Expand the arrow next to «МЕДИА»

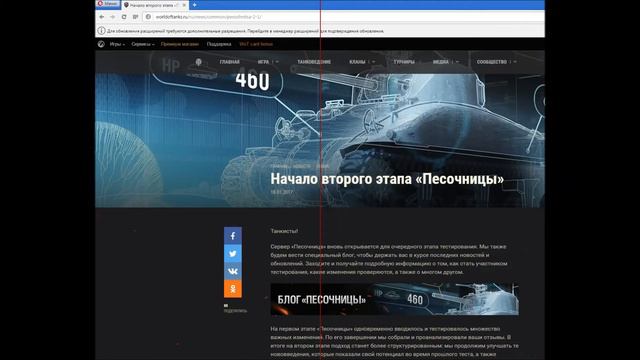pos(457,62)
